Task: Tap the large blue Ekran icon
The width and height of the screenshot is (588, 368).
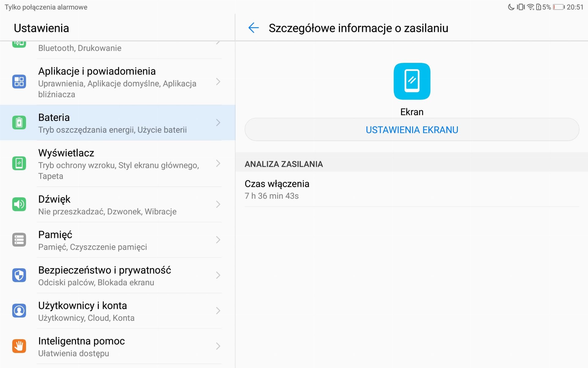Action: point(412,81)
